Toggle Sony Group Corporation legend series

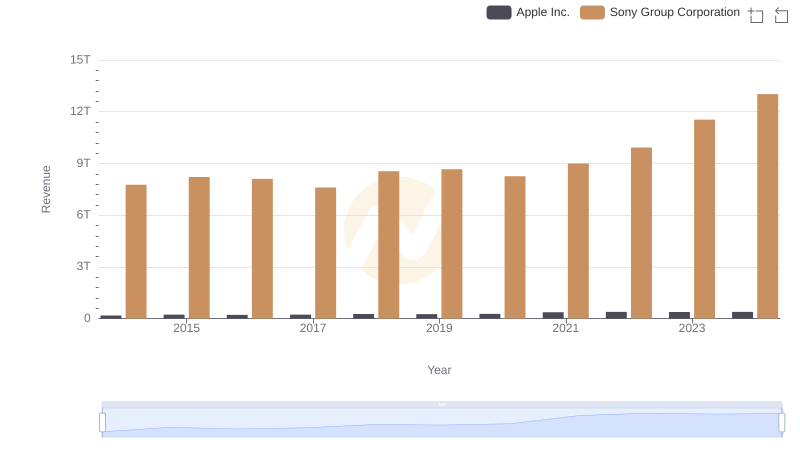coord(660,12)
